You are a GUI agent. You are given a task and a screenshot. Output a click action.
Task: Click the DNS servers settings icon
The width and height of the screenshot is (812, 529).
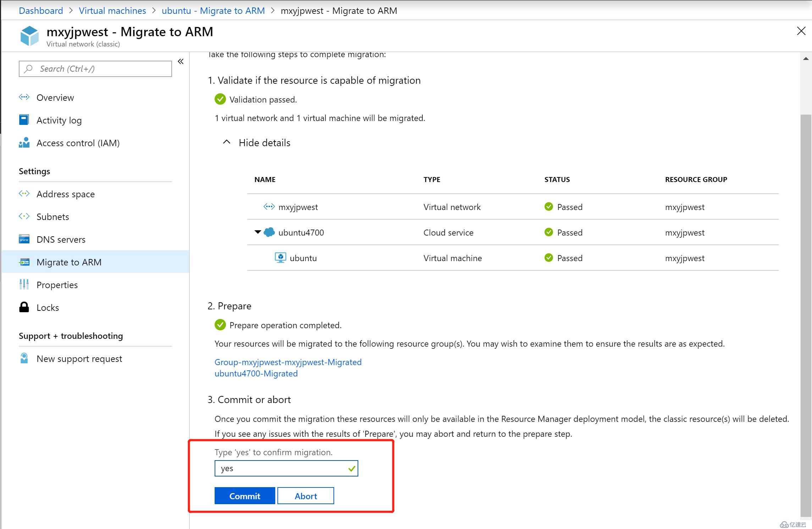pos(24,239)
